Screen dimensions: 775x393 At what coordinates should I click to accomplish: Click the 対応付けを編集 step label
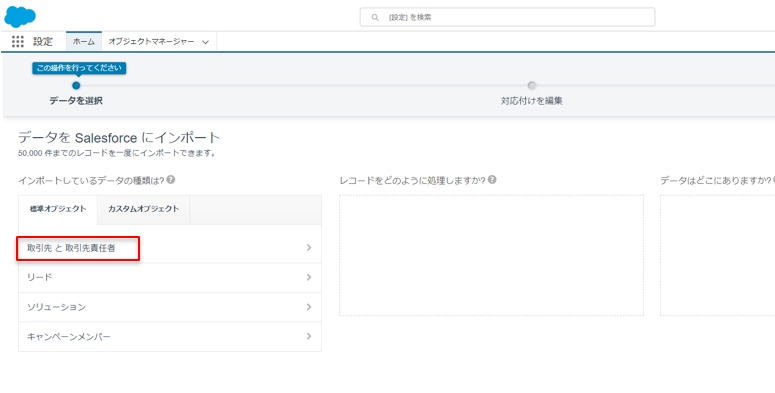point(532,101)
